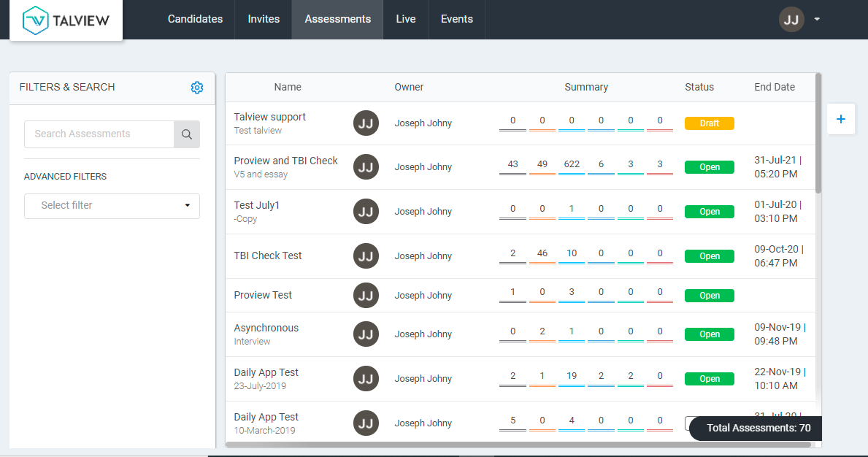Click the Total Assessments: 70 badge

point(756,429)
